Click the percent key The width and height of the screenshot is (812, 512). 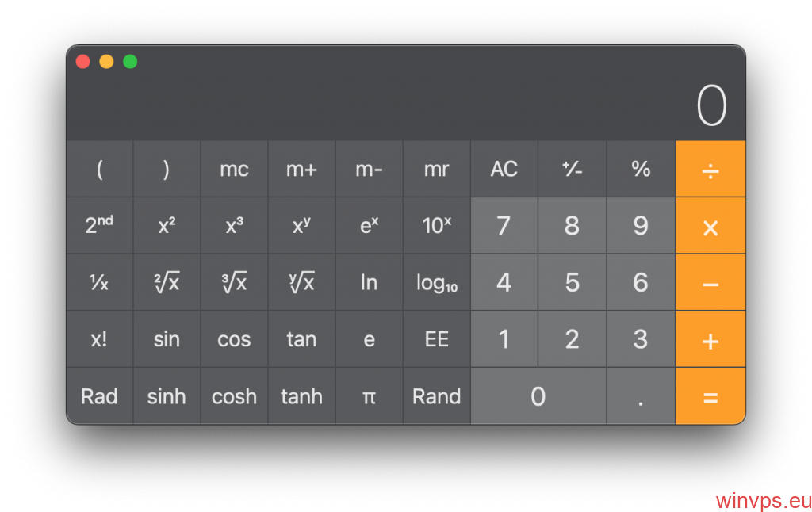[641, 169]
